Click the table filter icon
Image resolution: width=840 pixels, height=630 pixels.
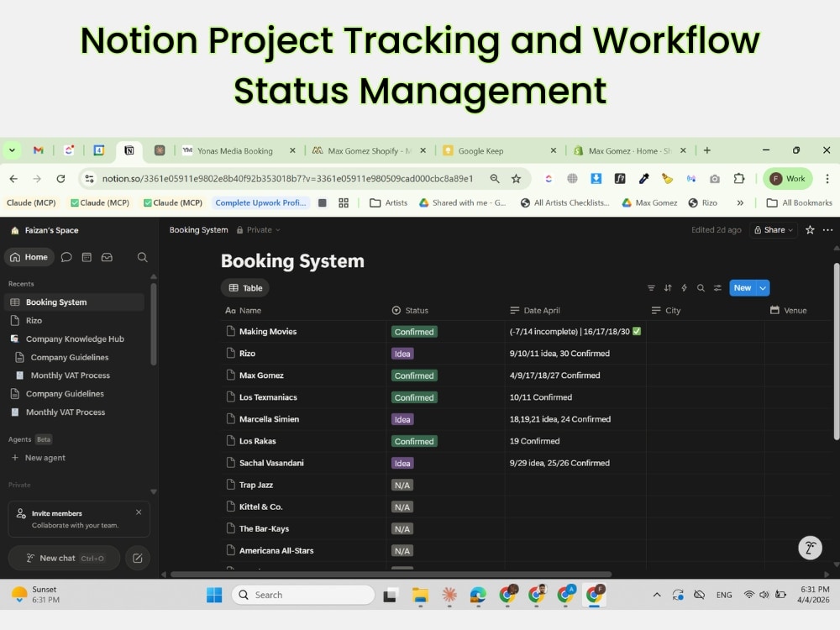[651, 287]
